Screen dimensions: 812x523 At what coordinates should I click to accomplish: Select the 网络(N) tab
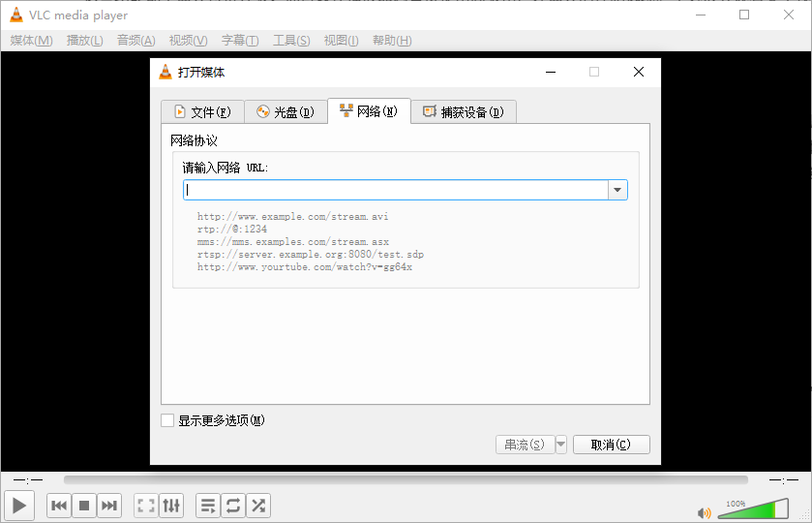(370, 111)
